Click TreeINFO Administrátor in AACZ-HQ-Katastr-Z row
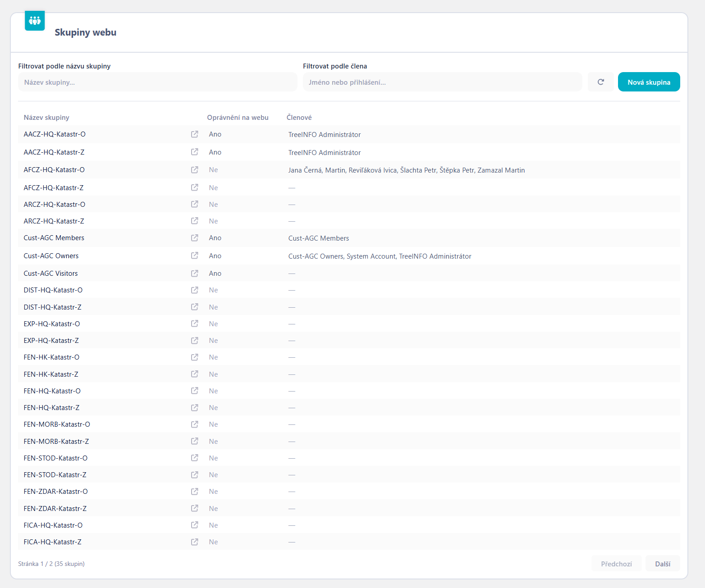The image size is (705, 588). pos(325,153)
